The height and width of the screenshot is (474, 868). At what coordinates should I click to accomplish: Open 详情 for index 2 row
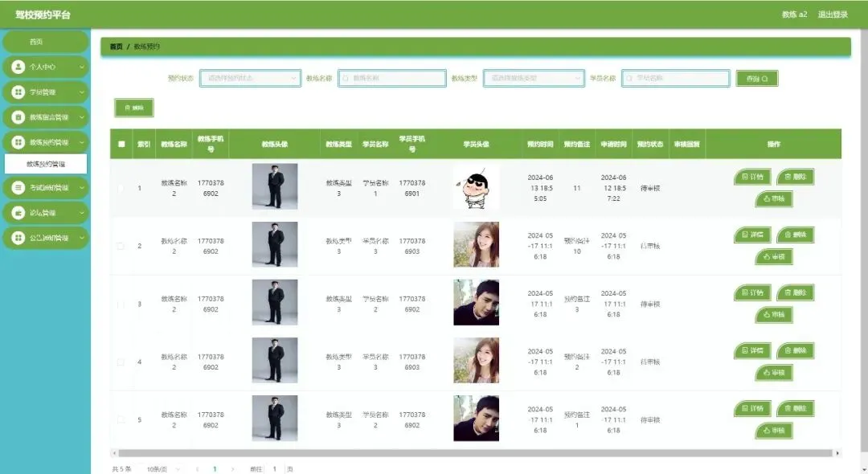tap(752, 235)
